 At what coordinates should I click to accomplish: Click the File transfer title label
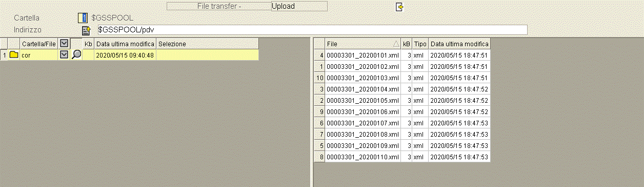(219, 7)
